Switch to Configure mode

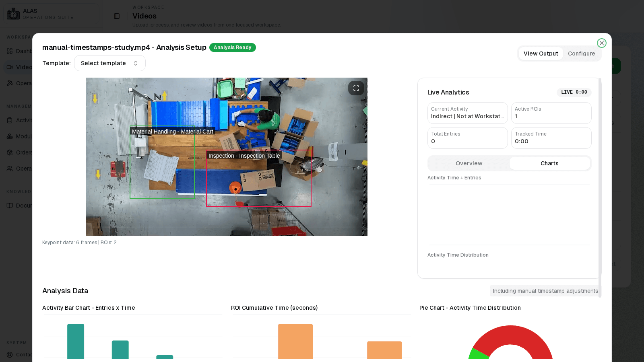tap(581, 53)
